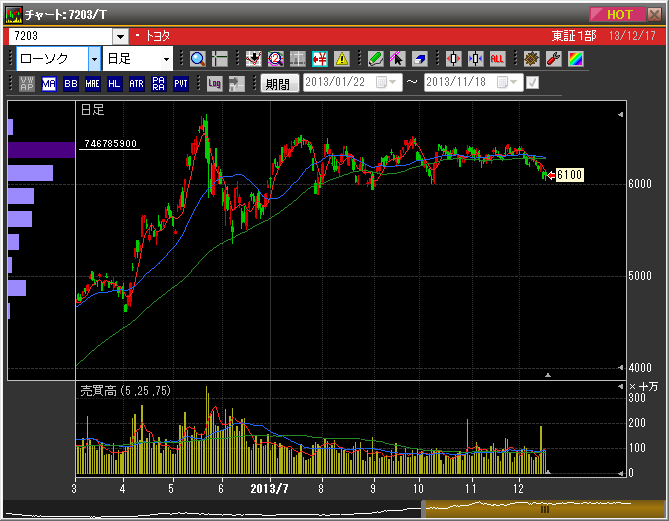Click the magnifier zoom icon
The image size is (669, 521).
tap(197, 59)
